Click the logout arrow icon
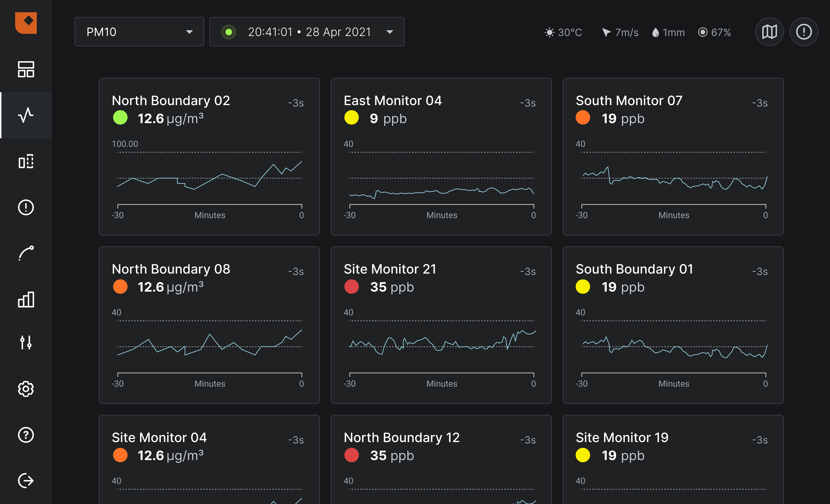This screenshot has height=504, width=830. pyautogui.click(x=26, y=480)
